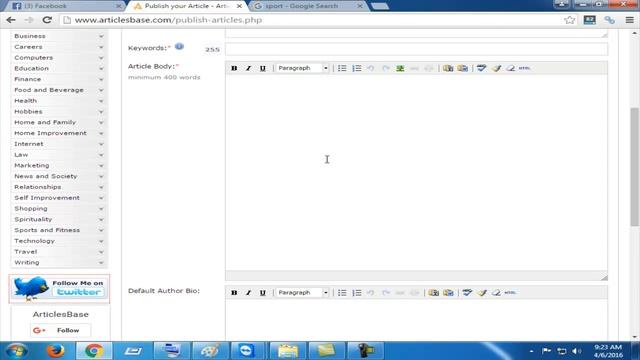Click into the Keywords input field

tap(416, 49)
